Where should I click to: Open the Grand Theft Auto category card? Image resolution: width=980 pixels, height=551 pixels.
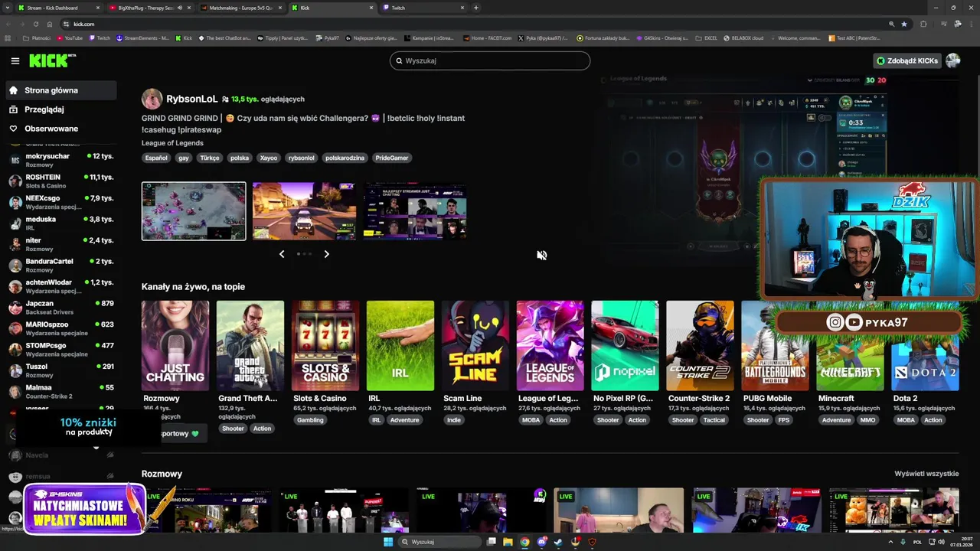pyautogui.click(x=250, y=345)
